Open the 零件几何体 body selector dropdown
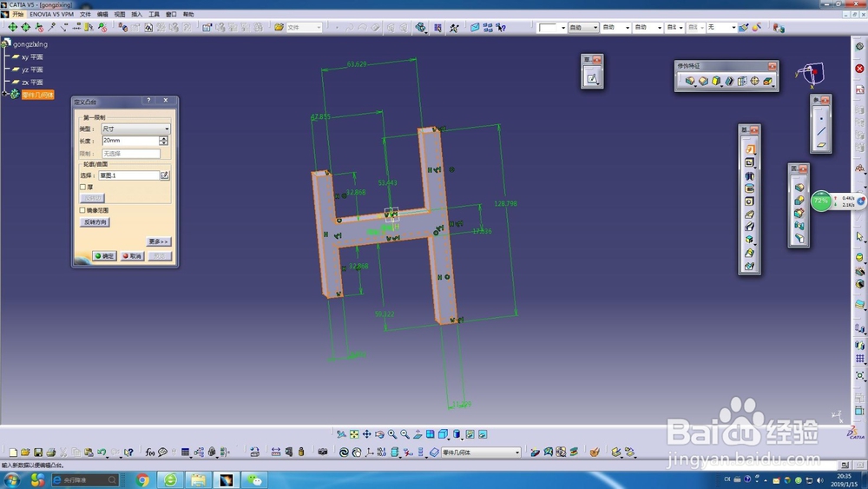The width and height of the screenshot is (868, 489). click(x=481, y=453)
